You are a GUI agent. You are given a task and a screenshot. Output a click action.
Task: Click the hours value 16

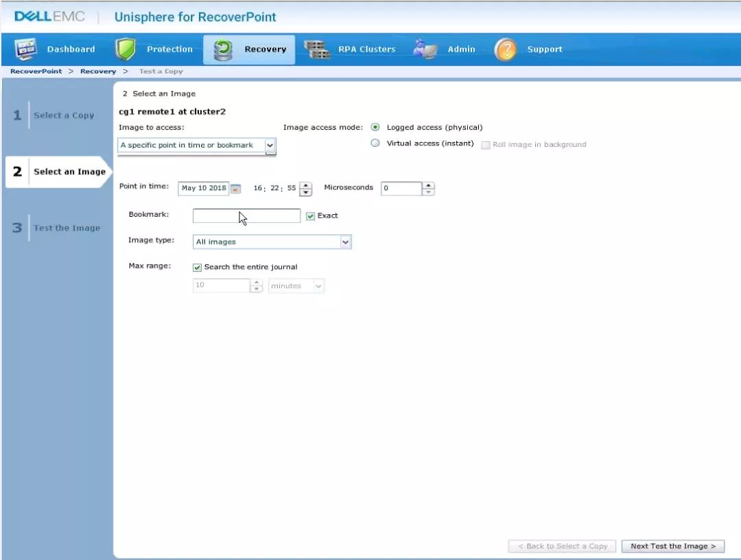point(257,188)
